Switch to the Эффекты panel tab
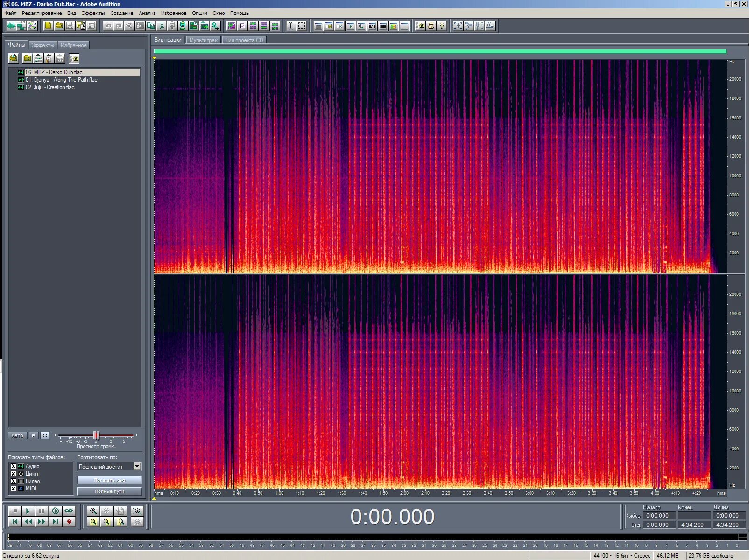The image size is (749, 560). coord(42,45)
